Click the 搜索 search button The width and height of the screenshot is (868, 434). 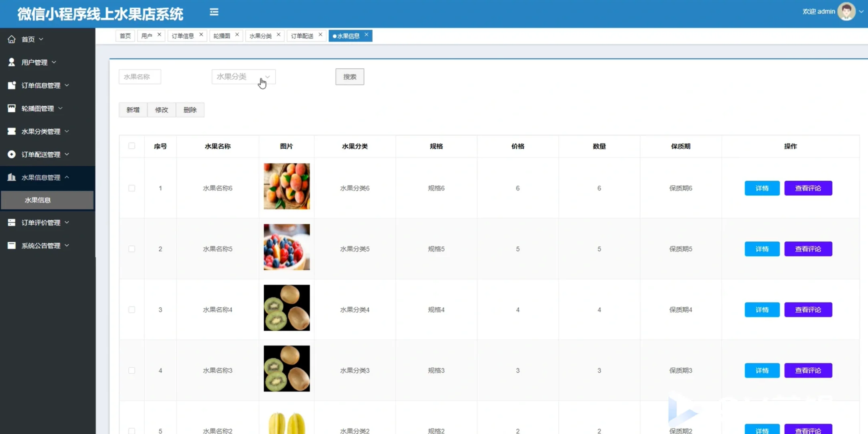(x=349, y=76)
